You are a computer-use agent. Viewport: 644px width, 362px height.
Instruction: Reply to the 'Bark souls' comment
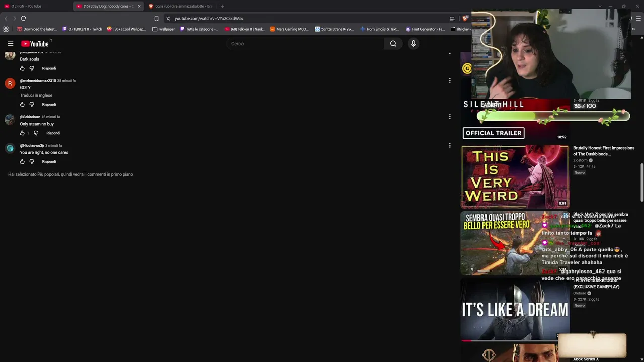[x=49, y=68]
